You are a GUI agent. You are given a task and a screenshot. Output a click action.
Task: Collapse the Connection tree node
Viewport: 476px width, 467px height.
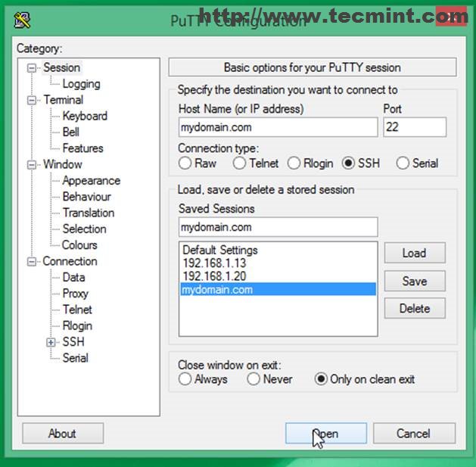pos(32,262)
